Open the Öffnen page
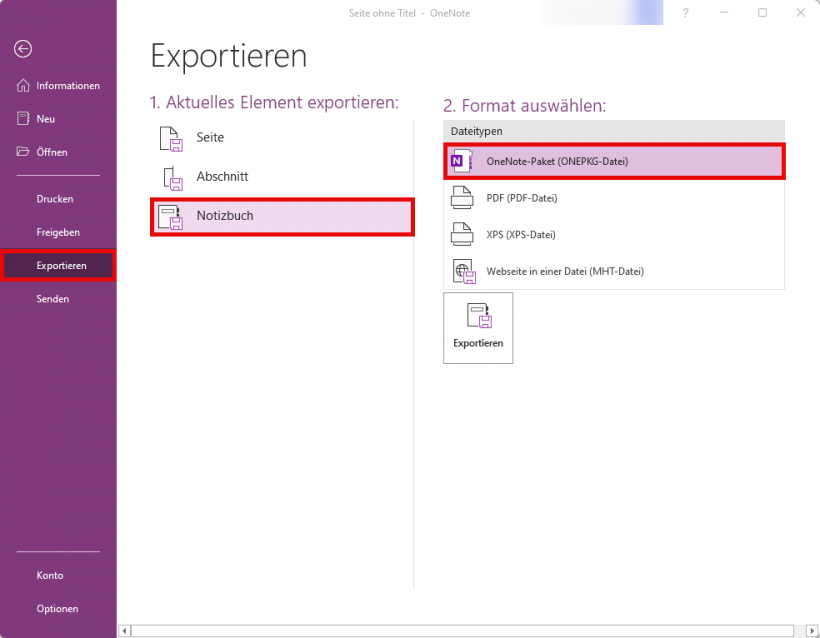Viewport: 820px width, 638px height. 51,152
